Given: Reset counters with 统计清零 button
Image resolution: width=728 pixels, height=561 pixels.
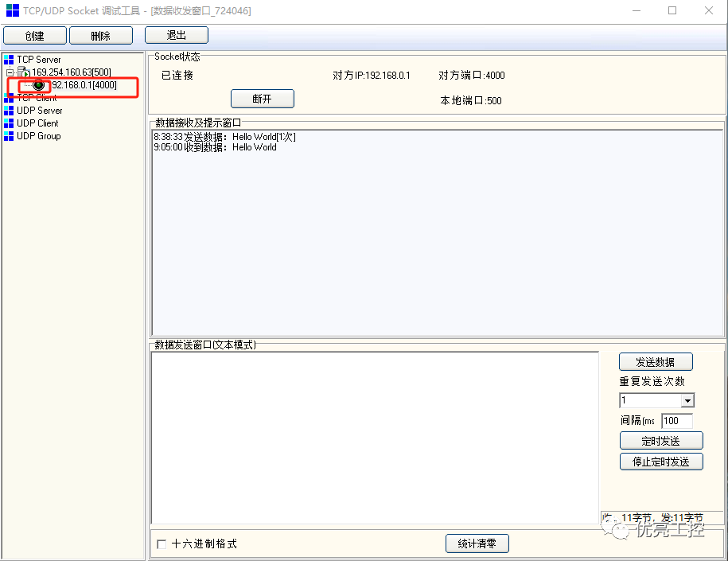Looking at the screenshot, I should [x=477, y=543].
